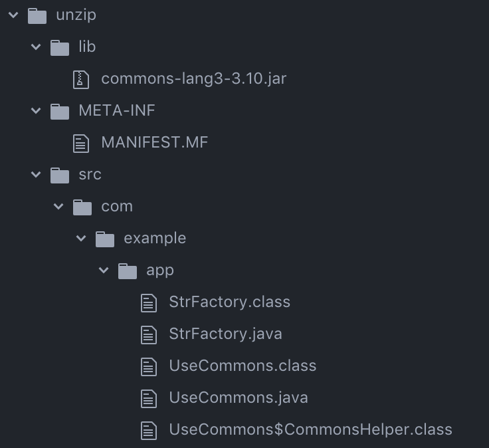Viewport: 489px width, 448px height.
Task: Collapse the com folder chevron
Action: [x=58, y=207]
